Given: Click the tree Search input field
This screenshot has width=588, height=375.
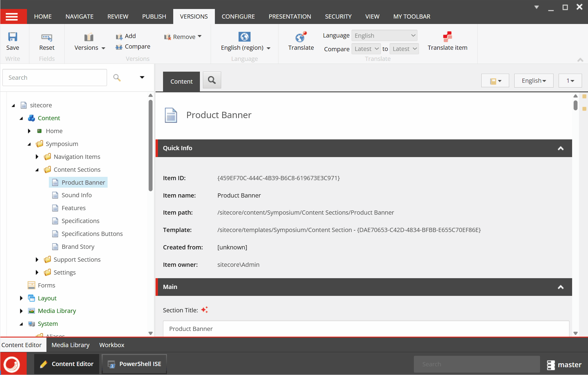Looking at the screenshot, I should pos(55,78).
